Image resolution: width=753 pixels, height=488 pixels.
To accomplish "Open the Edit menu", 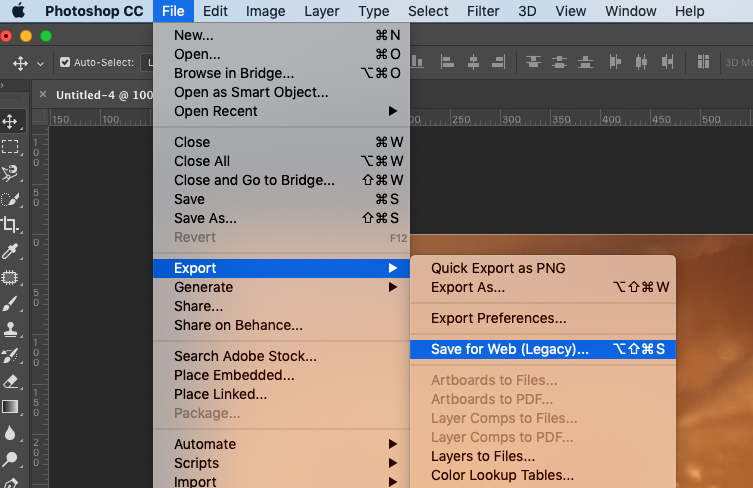I will tap(215, 11).
